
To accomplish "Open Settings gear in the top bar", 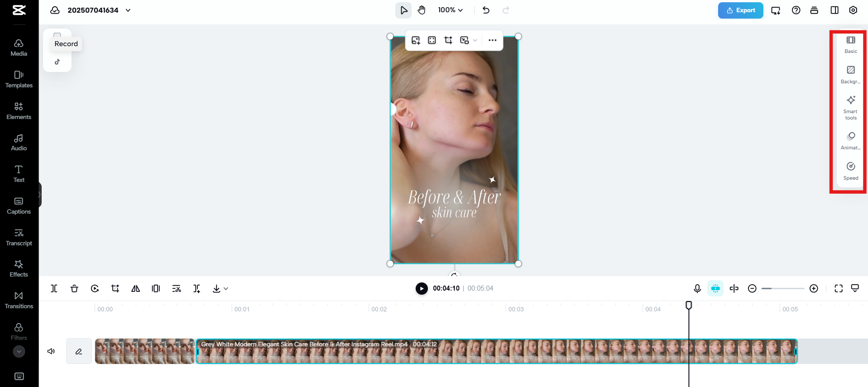I will point(853,10).
